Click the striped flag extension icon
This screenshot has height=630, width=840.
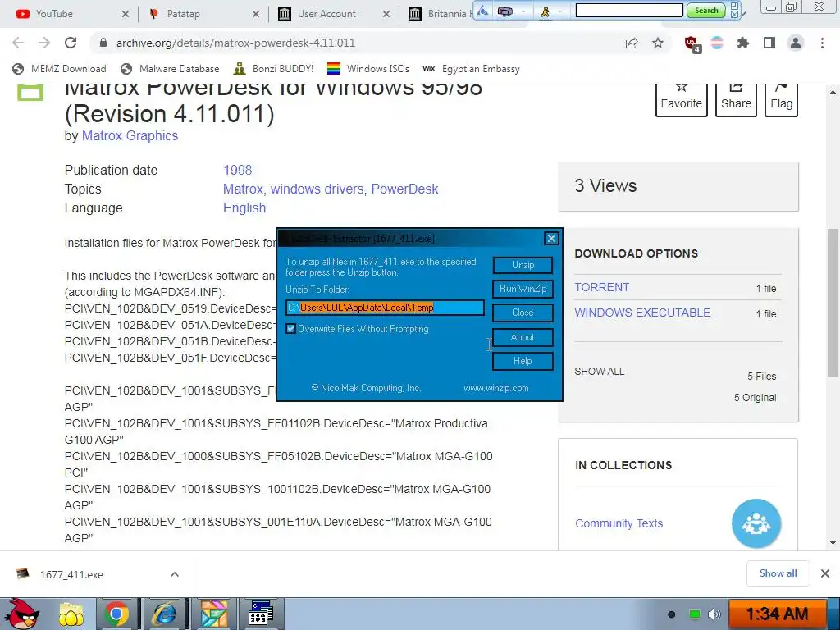coord(717,43)
